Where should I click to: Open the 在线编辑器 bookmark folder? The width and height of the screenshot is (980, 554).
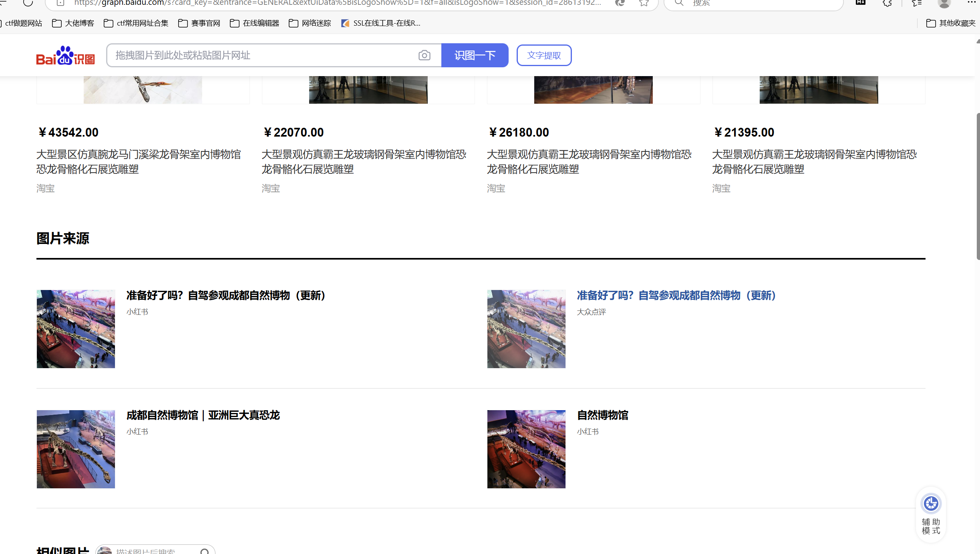click(255, 23)
